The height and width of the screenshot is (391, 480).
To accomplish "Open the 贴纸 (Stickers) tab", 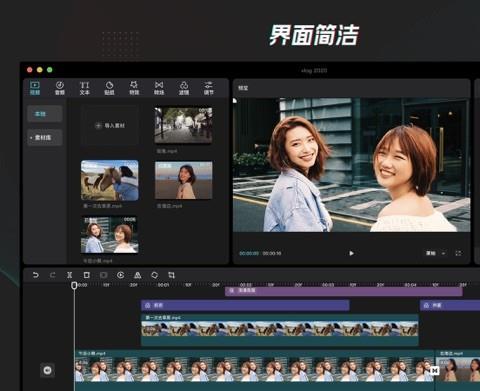I will [x=109, y=88].
